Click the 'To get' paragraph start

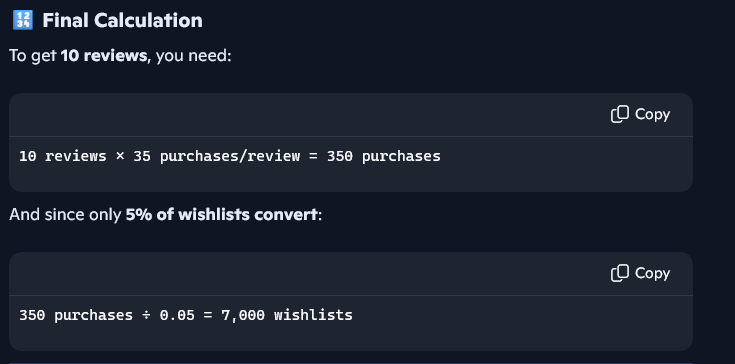[32, 56]
